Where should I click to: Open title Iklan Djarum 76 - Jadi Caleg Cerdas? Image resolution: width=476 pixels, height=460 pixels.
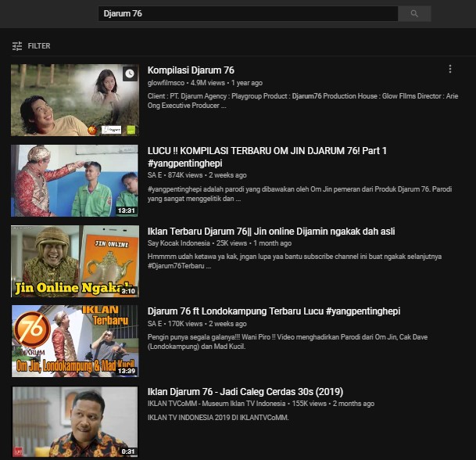point(245,392)
